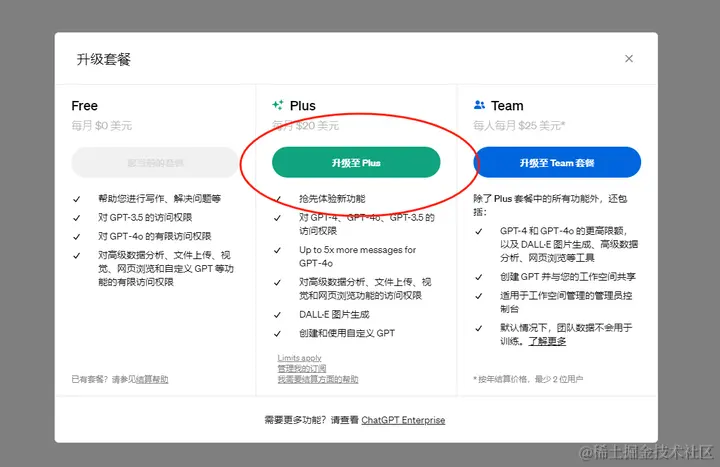This screenshot has height=467, width=720.
Task: Click the 升级至 Team 套餐 button
Action: tap(557, 162)
